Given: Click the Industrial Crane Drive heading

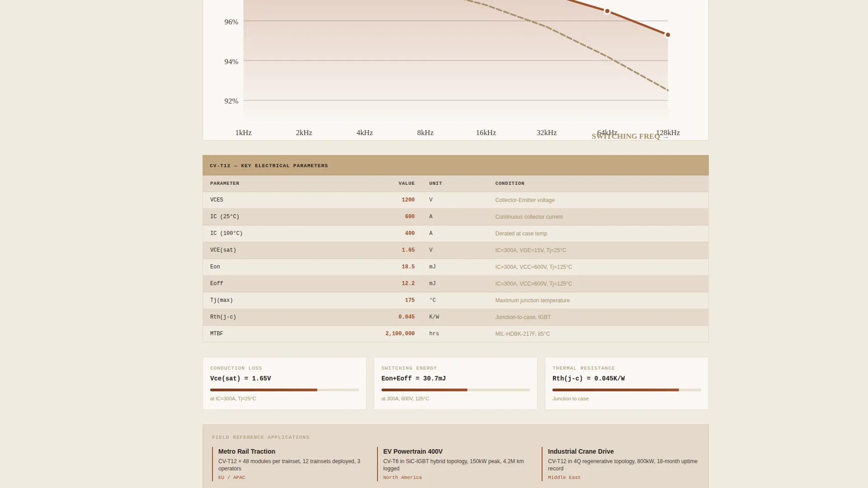Looking at the screenshot, I should 580,451.
